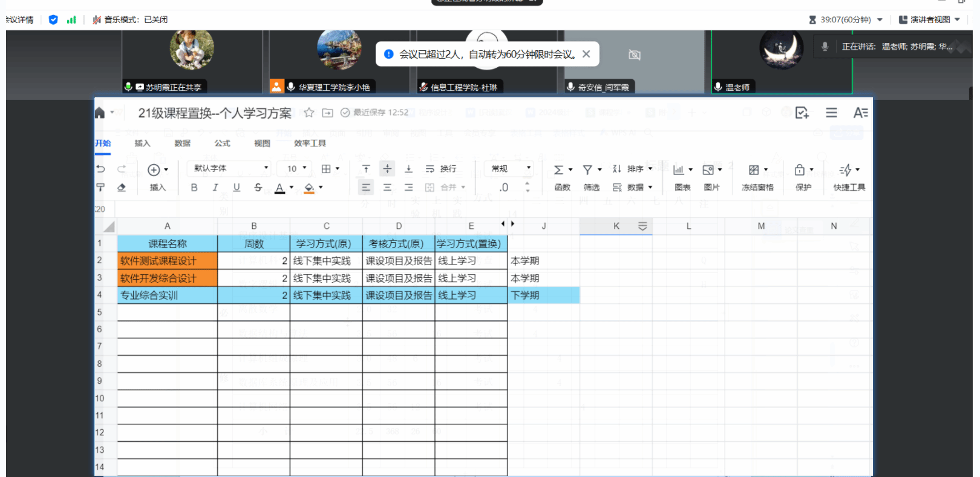This screenshot has height=477, width=980.
Task: Click the eraser clear-format icon
Action: click(x=122, y=188)
